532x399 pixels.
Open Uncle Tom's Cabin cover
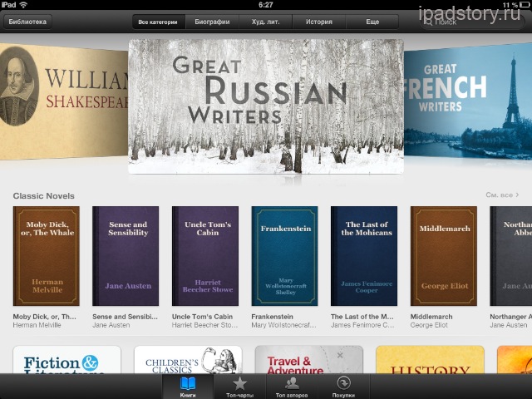tap(205, 256)
